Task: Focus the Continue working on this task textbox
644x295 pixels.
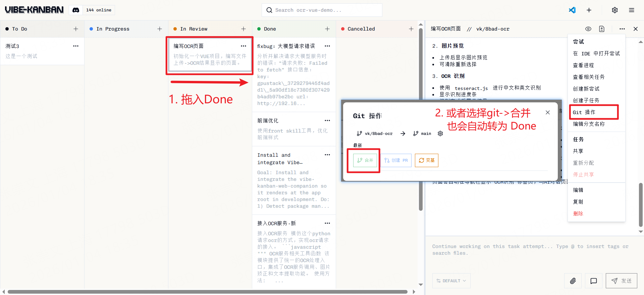Action: tap(535, 250)
